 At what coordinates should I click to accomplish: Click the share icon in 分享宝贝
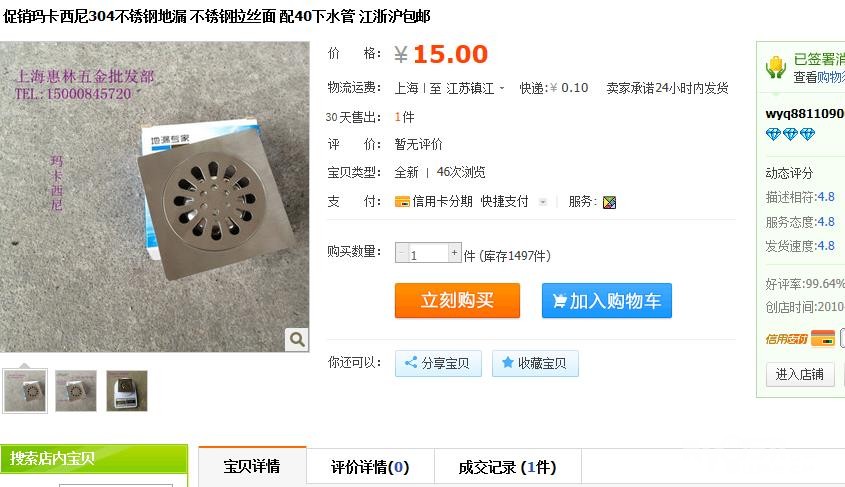click(x=411, y=363)
